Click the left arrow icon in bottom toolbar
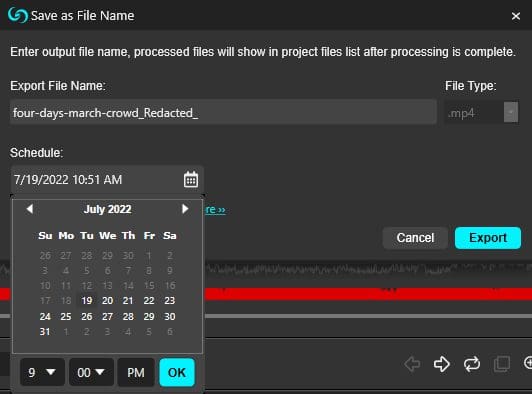This screenshot has width=532, height=394. [x=412, y=364]
